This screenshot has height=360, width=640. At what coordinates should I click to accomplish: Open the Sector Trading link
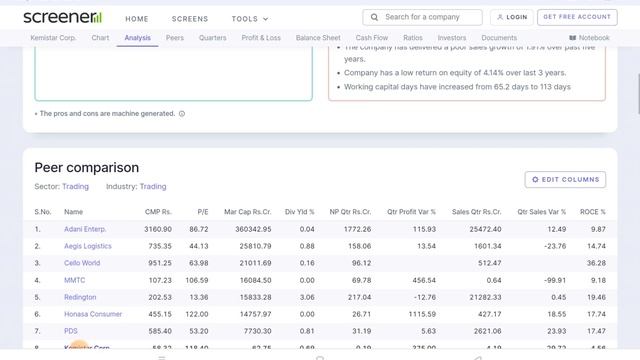tap(75, 187)
